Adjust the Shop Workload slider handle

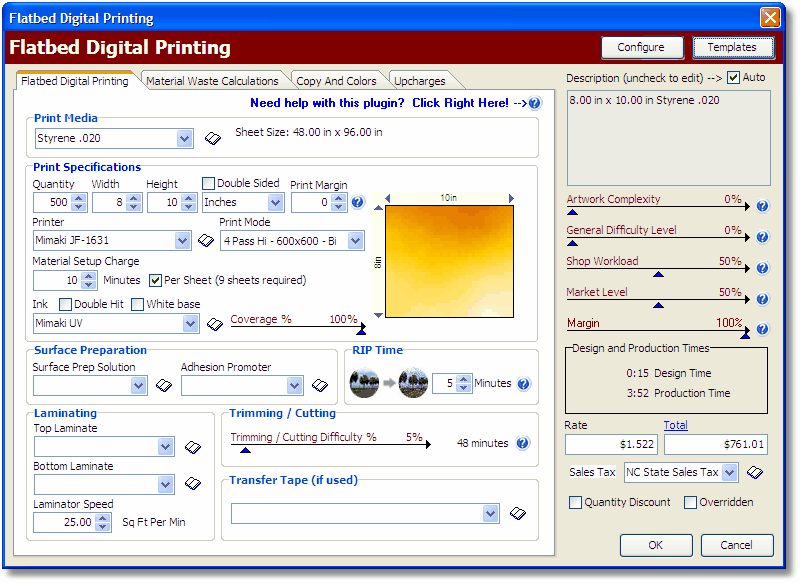(x=658, y=273)
